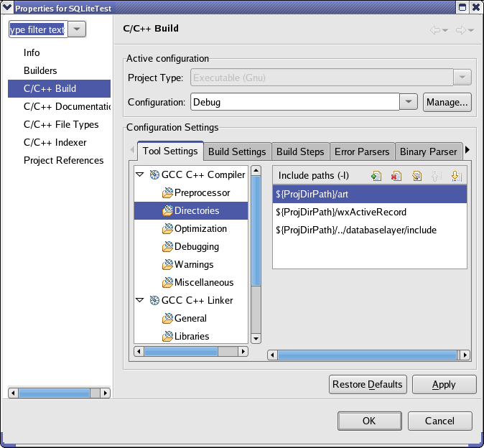Click the tool tree vertical scrollbar thumb
Viewport: 484px width, 448px height.
256,230
